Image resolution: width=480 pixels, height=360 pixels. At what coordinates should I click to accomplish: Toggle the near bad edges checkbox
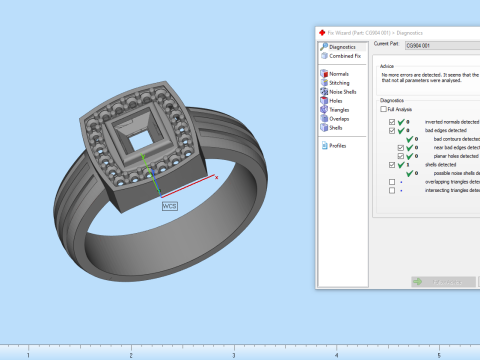pos(401,148)
